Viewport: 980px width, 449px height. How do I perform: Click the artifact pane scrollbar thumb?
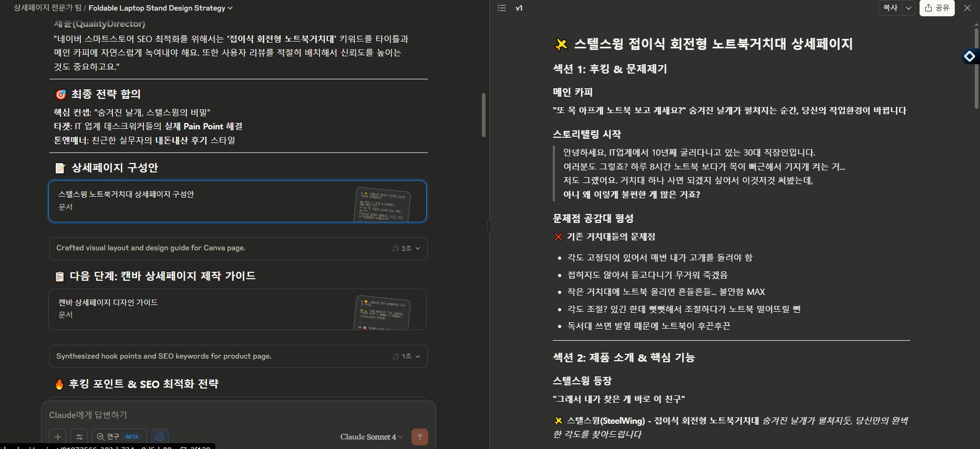(x=977, y=68)
